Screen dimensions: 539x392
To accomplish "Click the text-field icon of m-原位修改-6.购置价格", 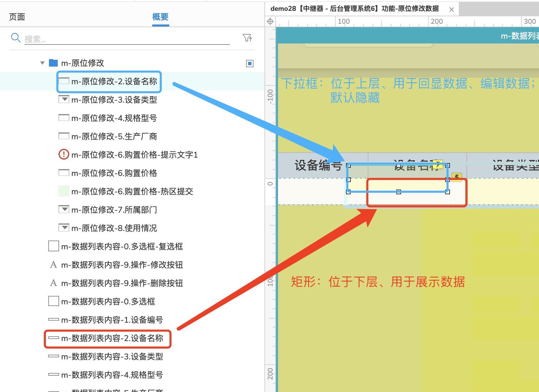I will [x=64, y=173].
